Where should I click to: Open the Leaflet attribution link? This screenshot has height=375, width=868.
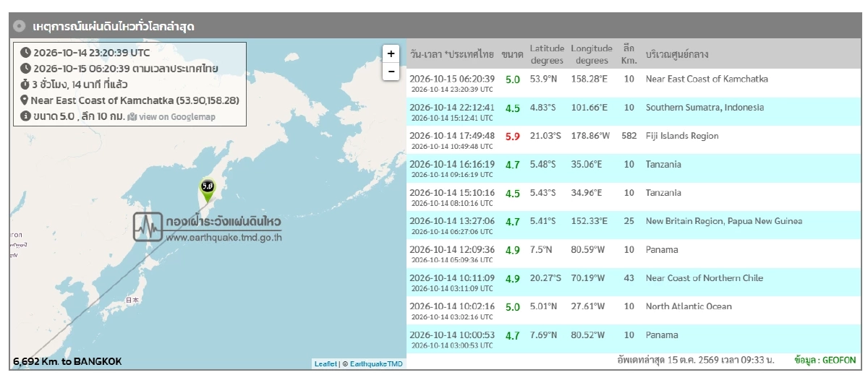point(325,363)
